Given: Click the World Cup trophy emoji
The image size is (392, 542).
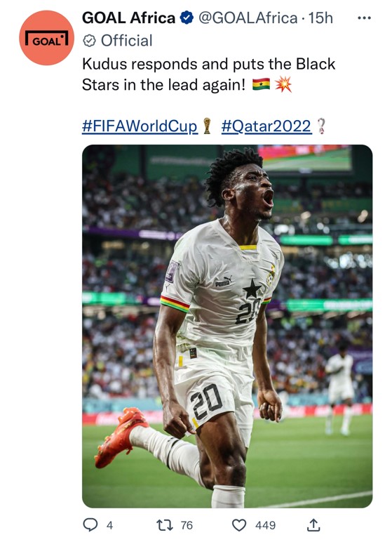Looking at the screenshot, I should pos(207,126).
